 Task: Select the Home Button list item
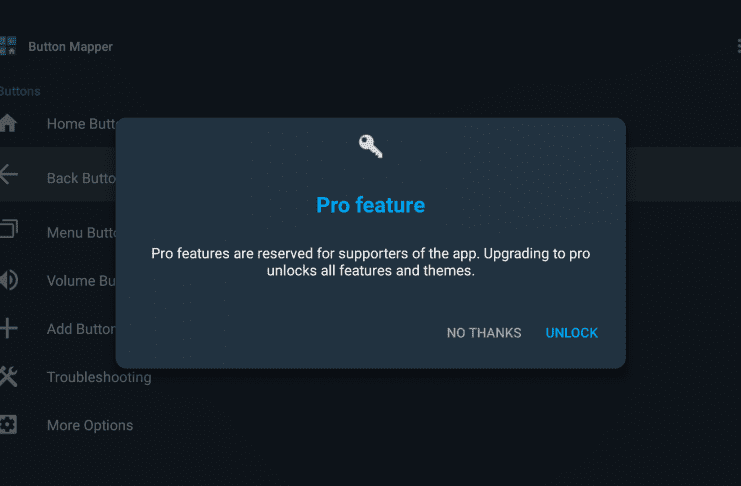pos(58,124)
